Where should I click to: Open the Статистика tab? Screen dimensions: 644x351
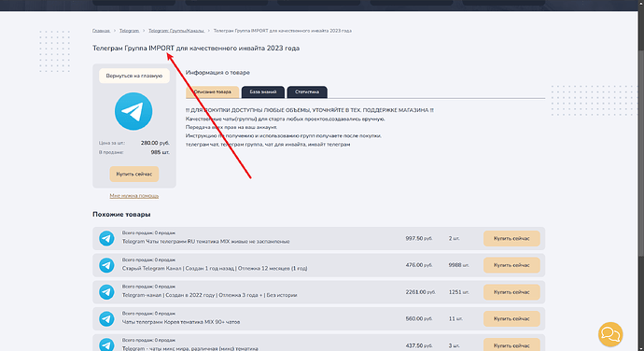[x=307, y=92]
